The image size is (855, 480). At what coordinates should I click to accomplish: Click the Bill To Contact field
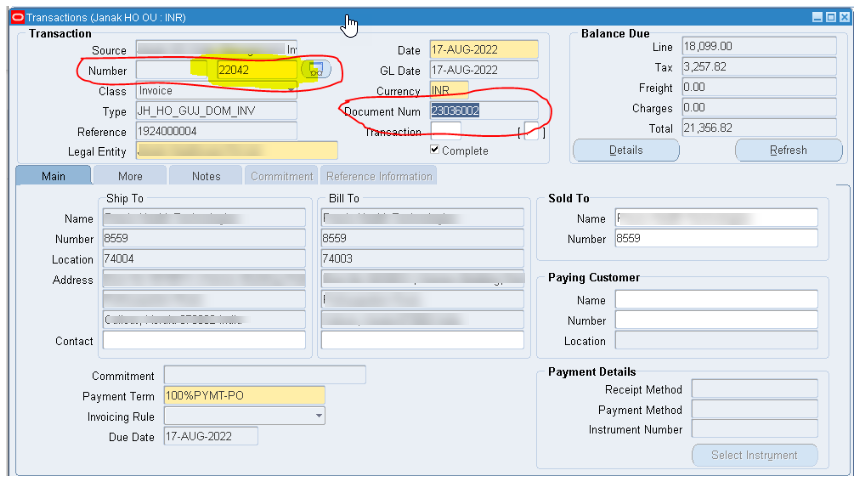click(x=423, y=340)
